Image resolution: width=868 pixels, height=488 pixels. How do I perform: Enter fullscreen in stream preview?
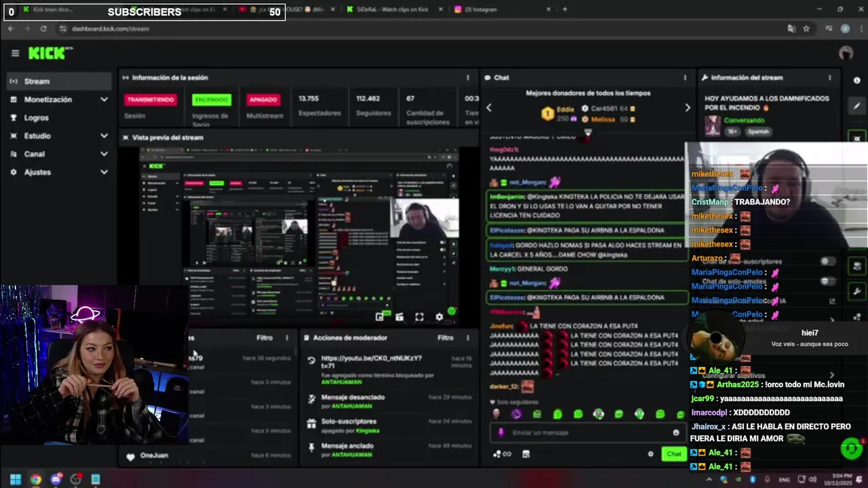tap(419, 317)
